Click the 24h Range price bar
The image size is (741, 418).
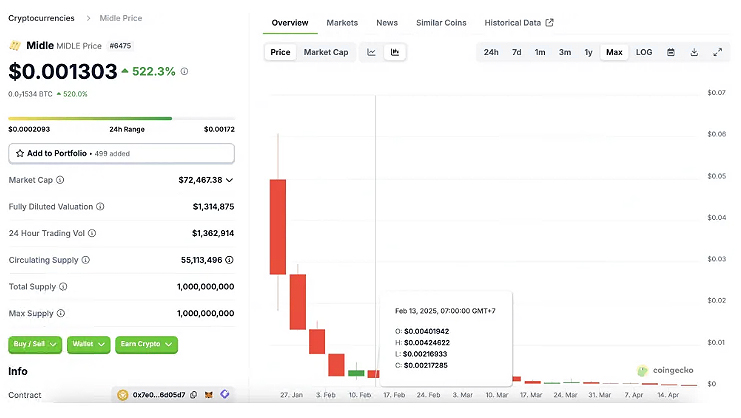121,118
